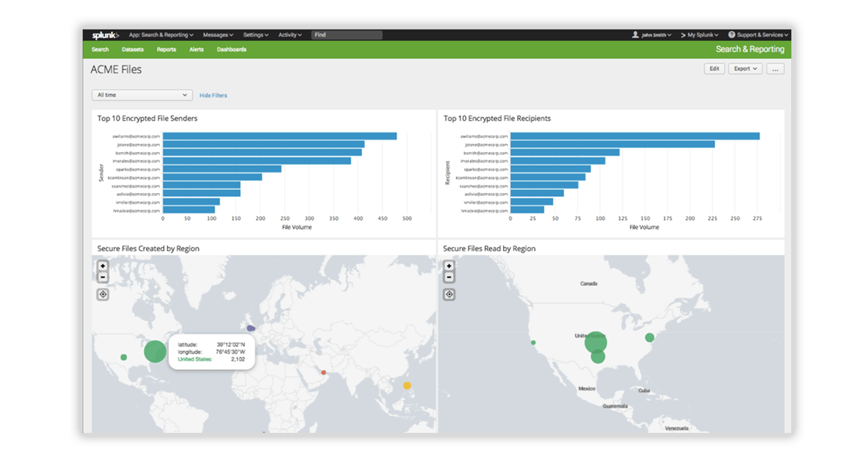This screenshot has width=868, height=462.
Task: Click the aolivia@acmecorp.com label in Recipients chart
Action: pos(486,194)
